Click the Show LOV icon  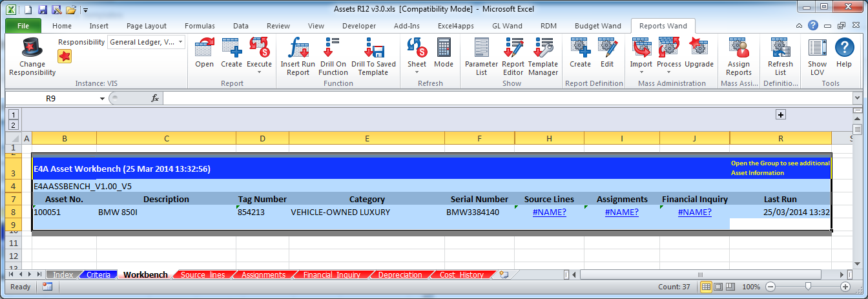coord(817,48)
